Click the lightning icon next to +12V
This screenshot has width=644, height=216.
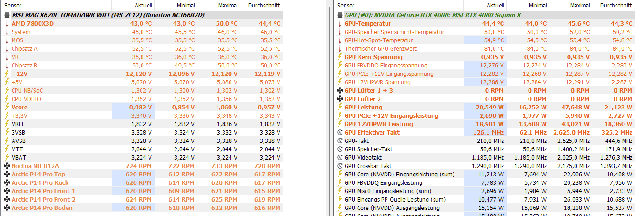pos(7,74)
